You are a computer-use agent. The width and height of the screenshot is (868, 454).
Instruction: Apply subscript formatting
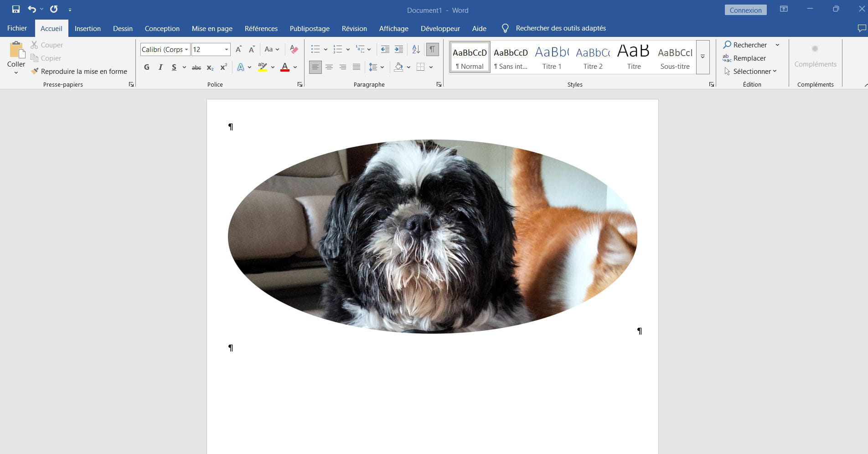coord(210,67)
